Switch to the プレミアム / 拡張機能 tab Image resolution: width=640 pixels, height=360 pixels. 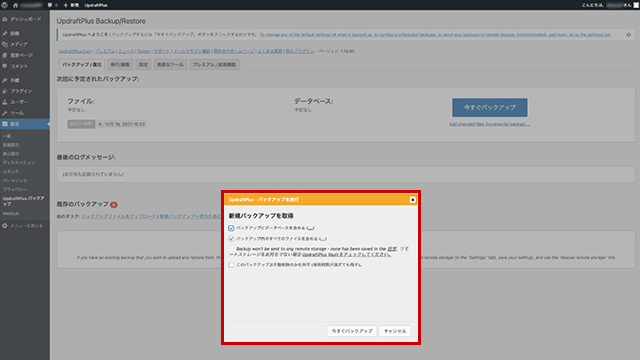(214, 64)
